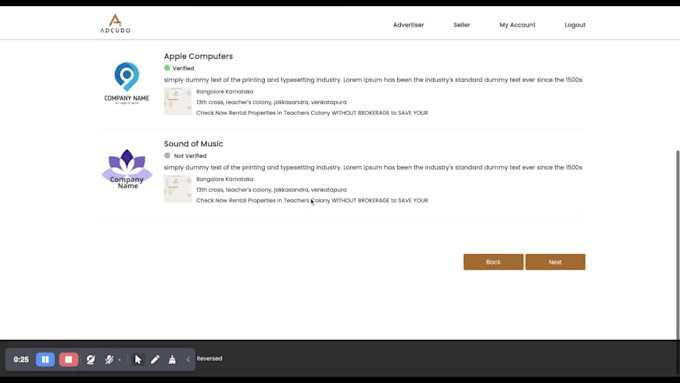Viewport: 680px width, 383px height.
Task: Click Apple Computers company logo
Action: 127,83
